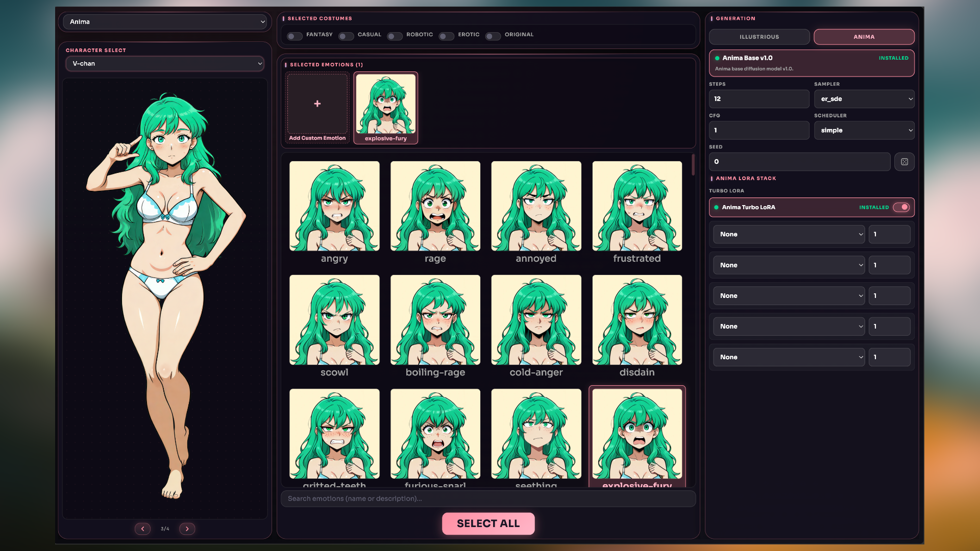The image size is (980, 551).
Task: Click the Selected Emotions (1) heading
Action: 326,65
